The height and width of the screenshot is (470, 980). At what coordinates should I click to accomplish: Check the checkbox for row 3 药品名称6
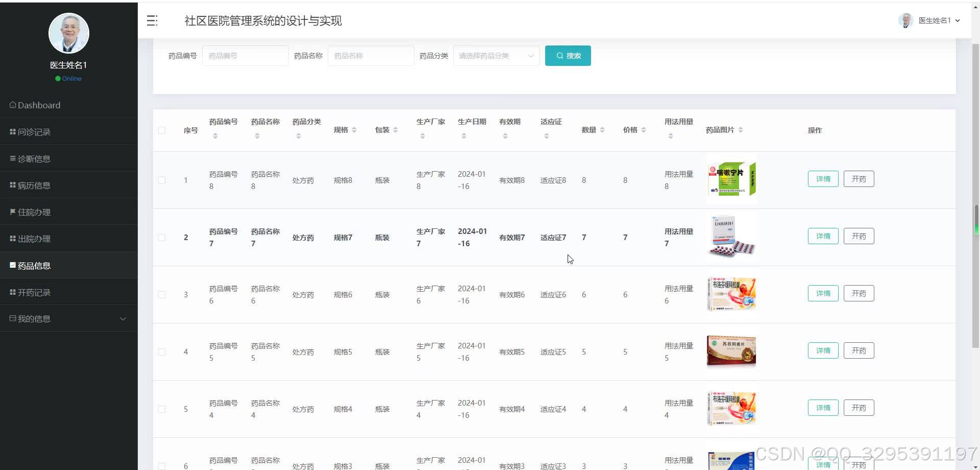[162, 294]
